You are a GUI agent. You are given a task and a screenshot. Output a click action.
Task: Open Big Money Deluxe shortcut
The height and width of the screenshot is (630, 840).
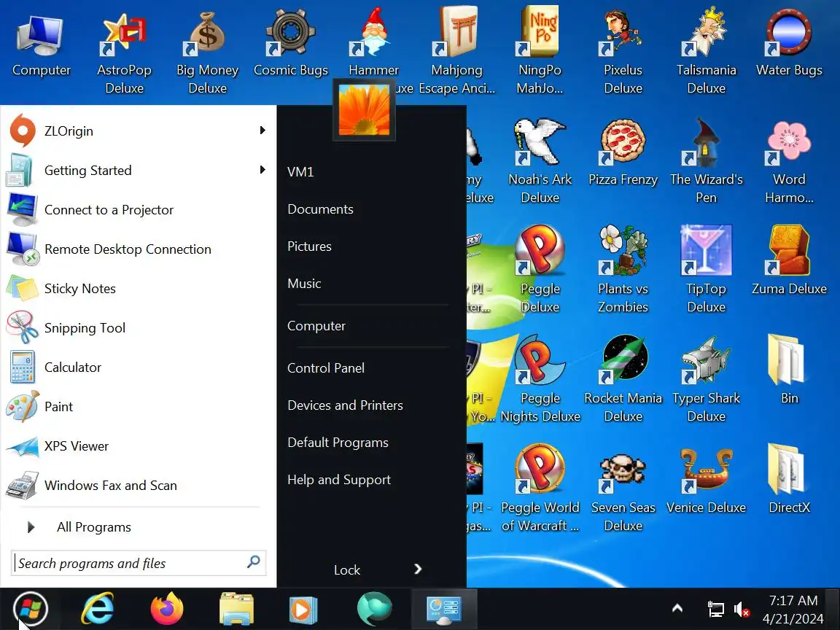click(207, 53)
